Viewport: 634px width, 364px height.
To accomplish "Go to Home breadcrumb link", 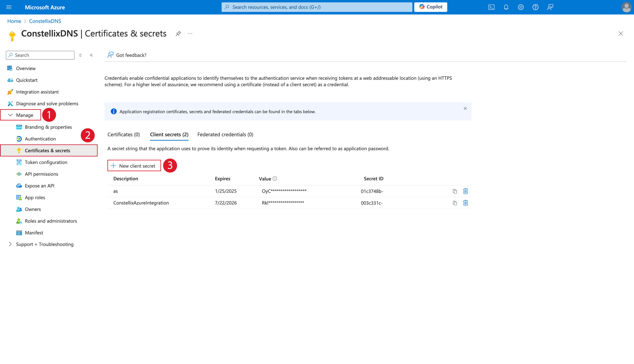I will [x=14, y=21].
